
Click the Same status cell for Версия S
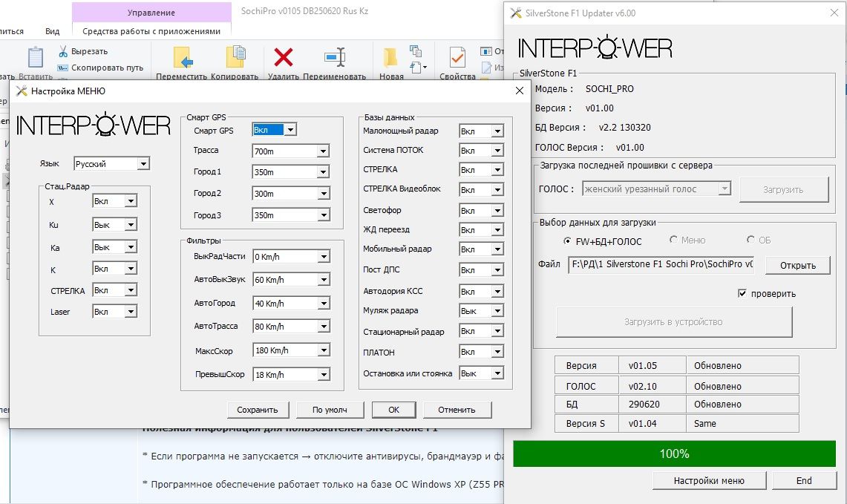(742, 424)
